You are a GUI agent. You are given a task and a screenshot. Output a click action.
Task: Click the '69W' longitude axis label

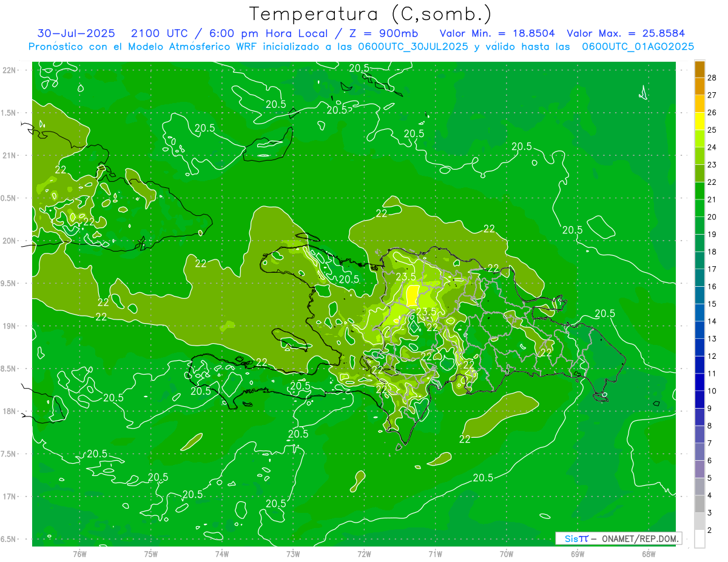(x=578, y=554)
